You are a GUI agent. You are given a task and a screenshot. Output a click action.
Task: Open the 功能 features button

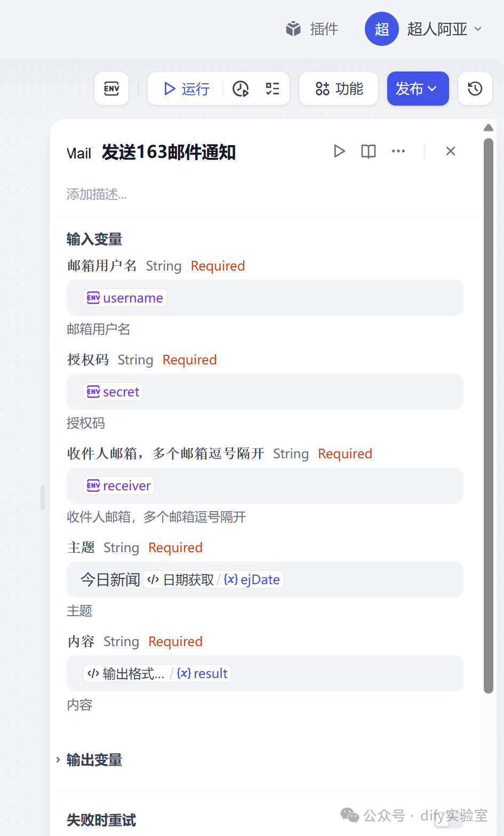[339, 89]
